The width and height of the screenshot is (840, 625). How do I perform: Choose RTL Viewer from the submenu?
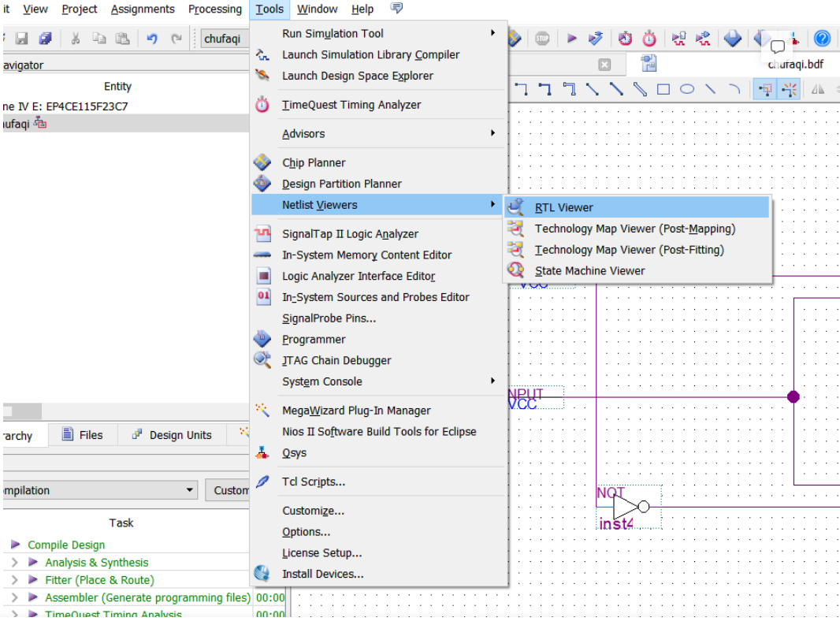[637, 207]
